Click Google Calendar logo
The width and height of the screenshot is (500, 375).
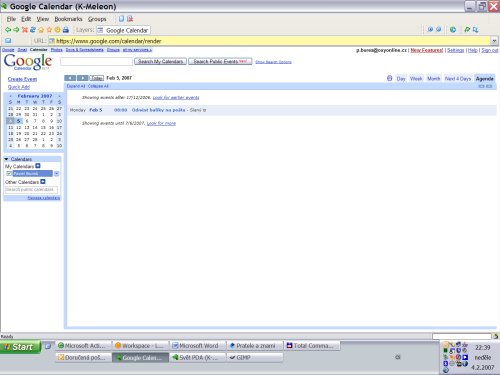pyautogui.click(x=28, y=62)
